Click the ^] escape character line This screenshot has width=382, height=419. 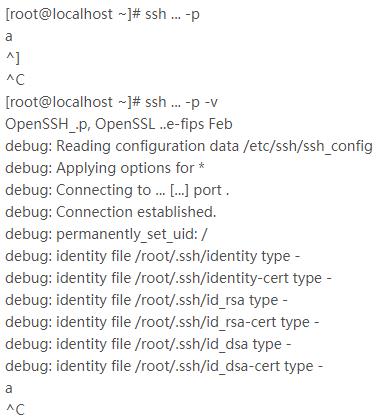point(13,58)
